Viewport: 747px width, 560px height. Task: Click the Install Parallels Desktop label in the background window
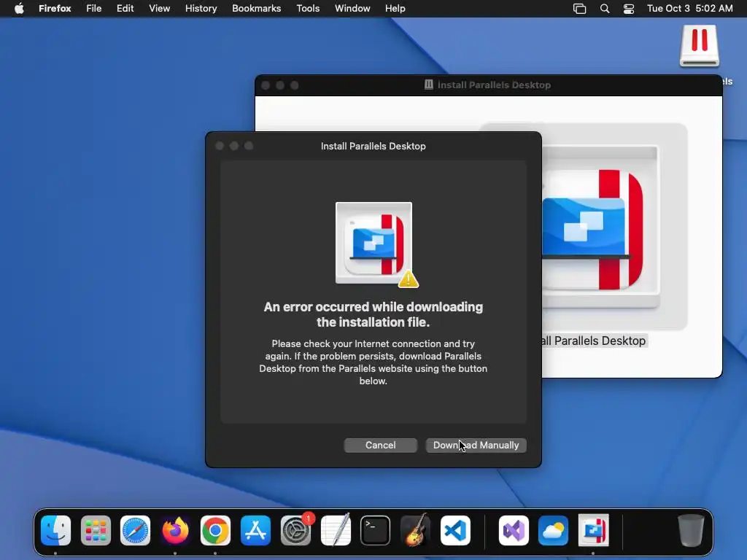tap(594, 341)
